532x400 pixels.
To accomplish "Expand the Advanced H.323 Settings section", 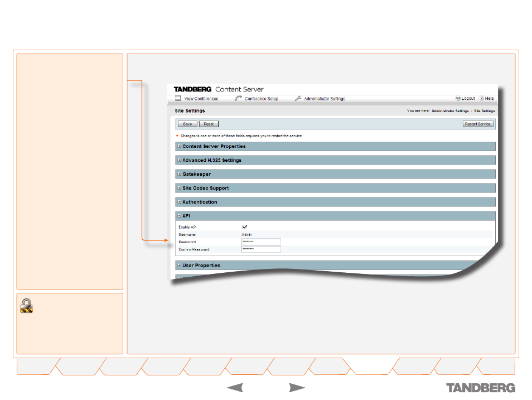I will [x=180, y=160].
